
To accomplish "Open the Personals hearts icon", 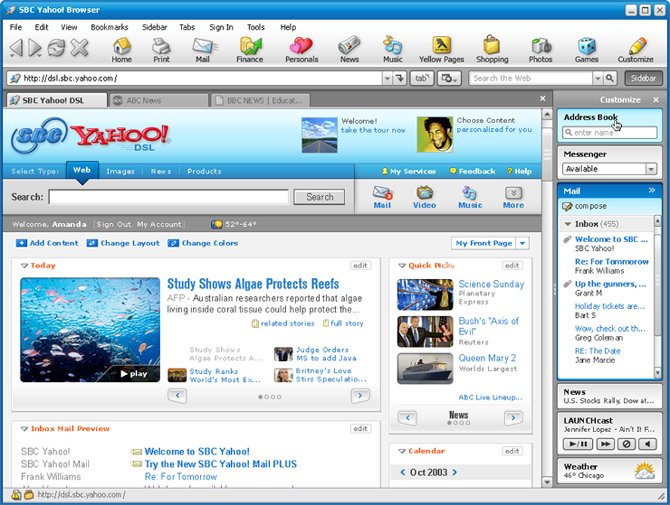I will [302, 50].
